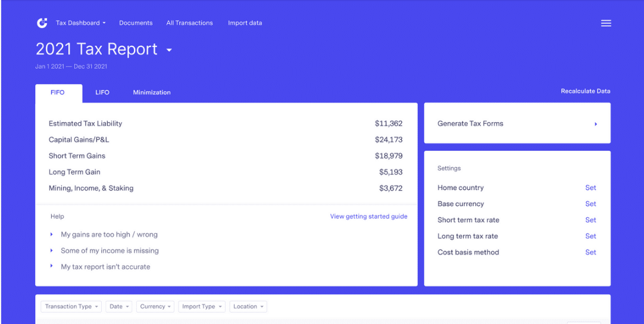Set the Home country setting
The height and width of the screenshot is (324, 644).
click(590, 188)
